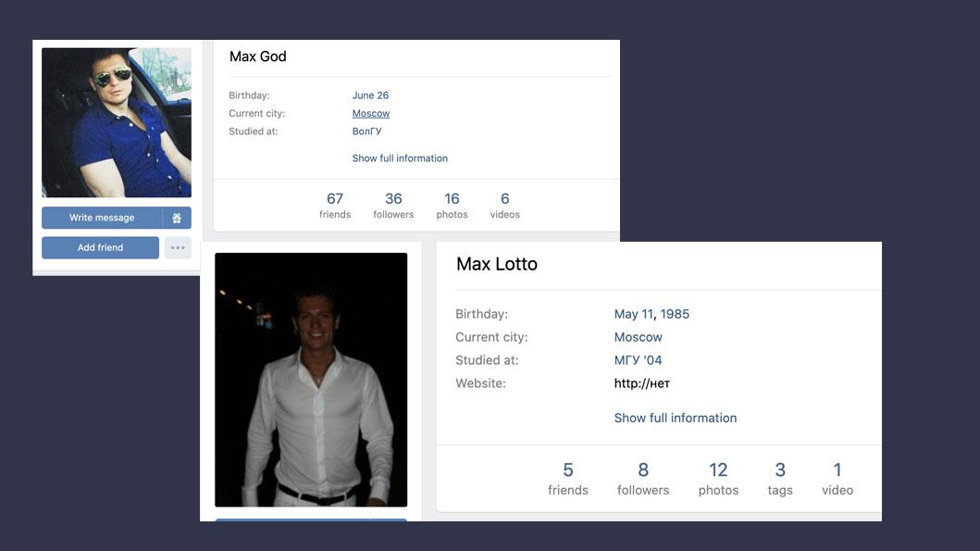View Max God's 16 photos
This screenshot has height=551, width=980.
pos(452,206)
